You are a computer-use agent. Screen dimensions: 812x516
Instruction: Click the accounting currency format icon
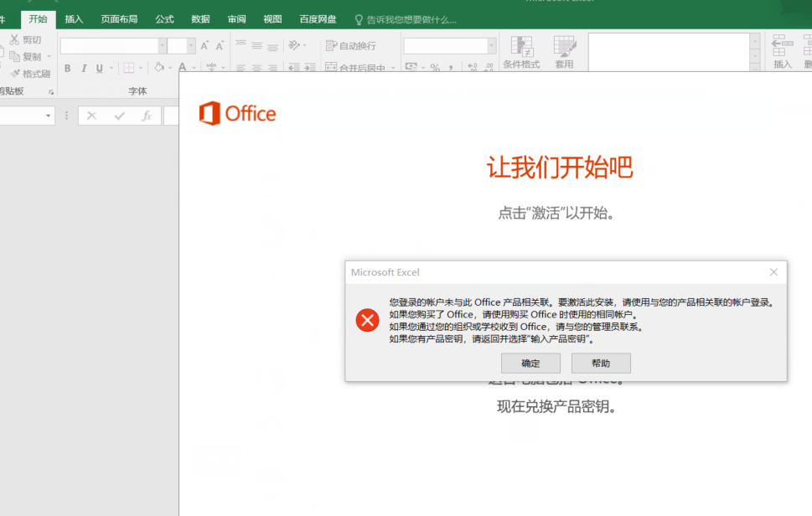click(x=411, y=67)
